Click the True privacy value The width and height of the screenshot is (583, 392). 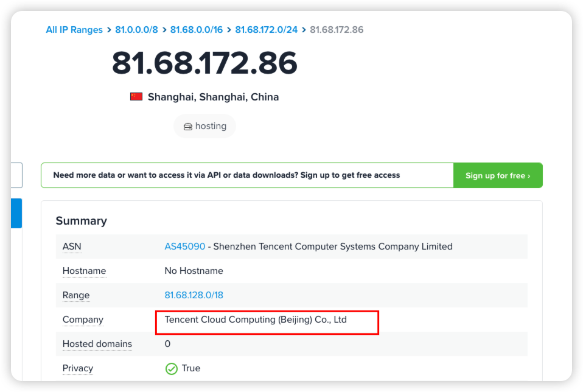(x=190, y=368)
